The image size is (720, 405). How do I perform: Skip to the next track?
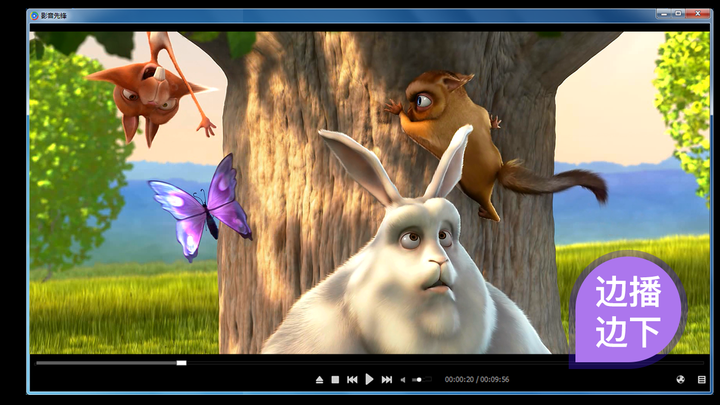[x=387, y=380]
